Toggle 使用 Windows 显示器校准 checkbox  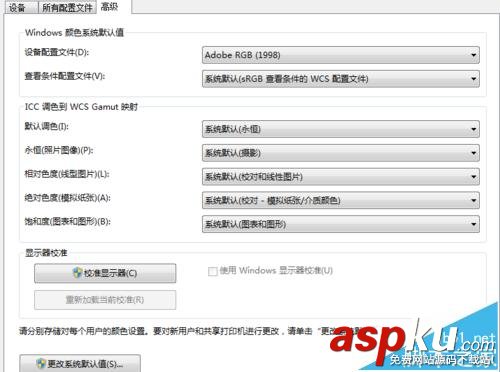[213, 271]
